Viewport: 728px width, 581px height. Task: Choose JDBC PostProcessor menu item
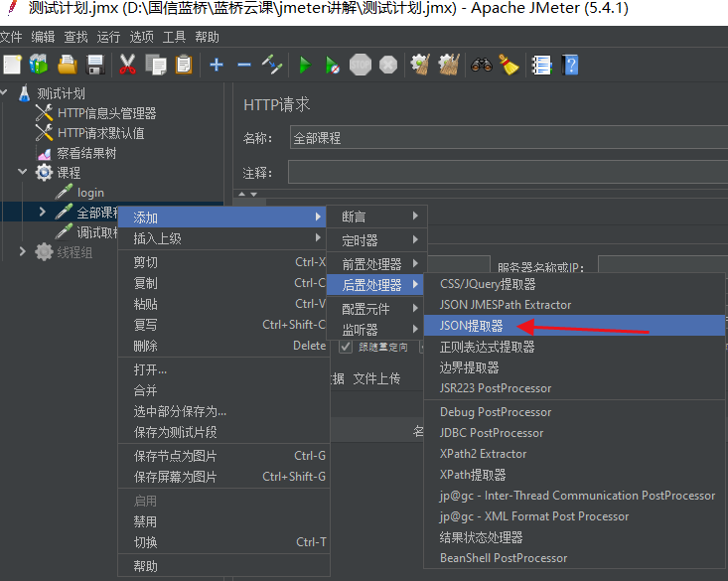(x=574, y=433)
